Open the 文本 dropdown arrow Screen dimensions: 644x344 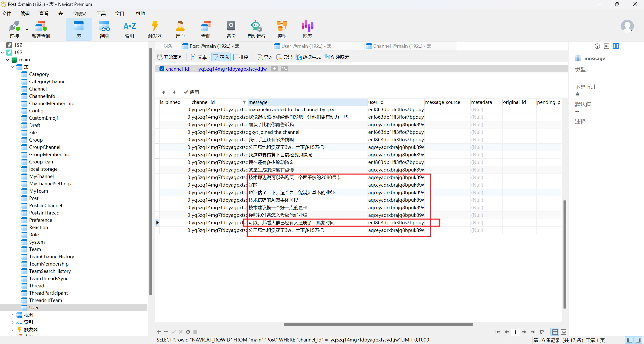pos(210,57)
